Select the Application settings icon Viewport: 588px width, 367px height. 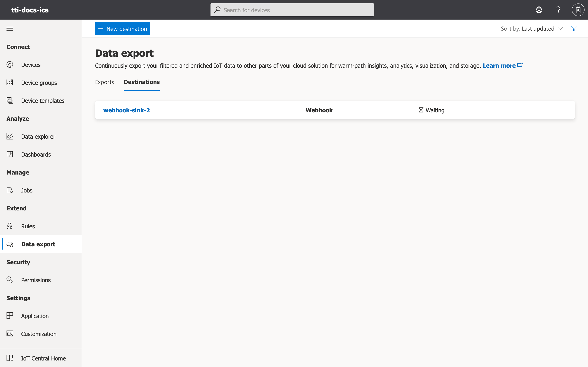tap(10, 316)
